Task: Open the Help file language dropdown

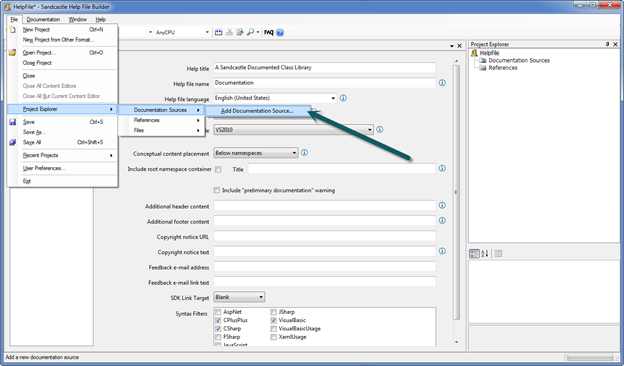Action: (333, 98)
